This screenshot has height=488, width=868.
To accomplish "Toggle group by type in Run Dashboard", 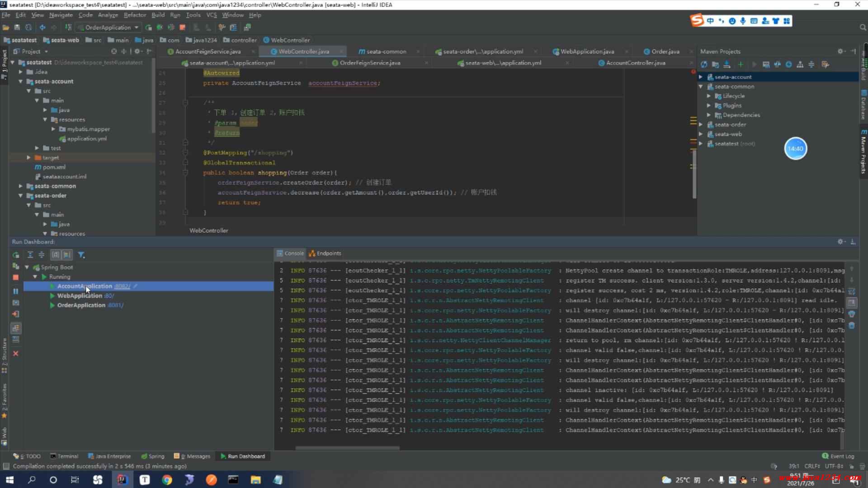I will pos(56,255).
